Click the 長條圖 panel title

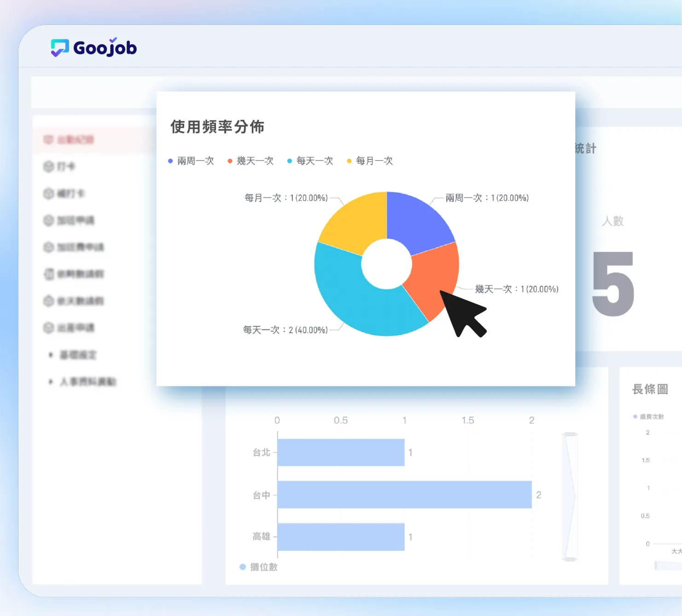650,389
